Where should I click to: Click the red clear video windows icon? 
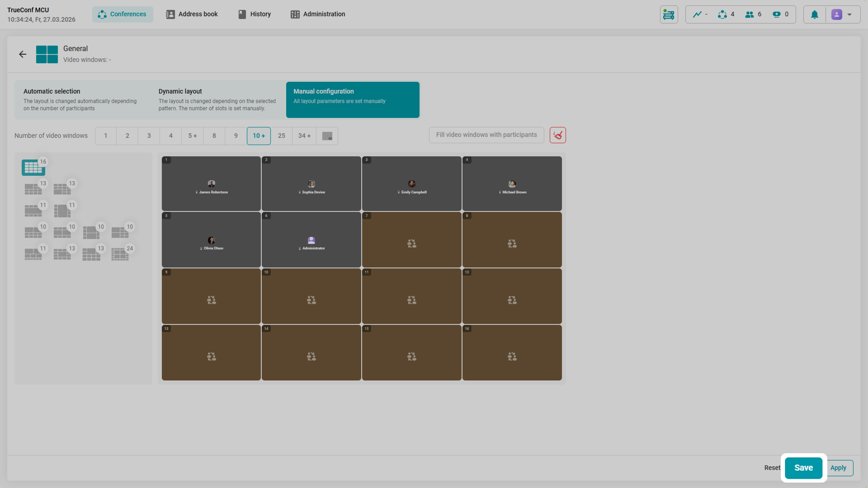pyautogui.click(x=557, y=135)
